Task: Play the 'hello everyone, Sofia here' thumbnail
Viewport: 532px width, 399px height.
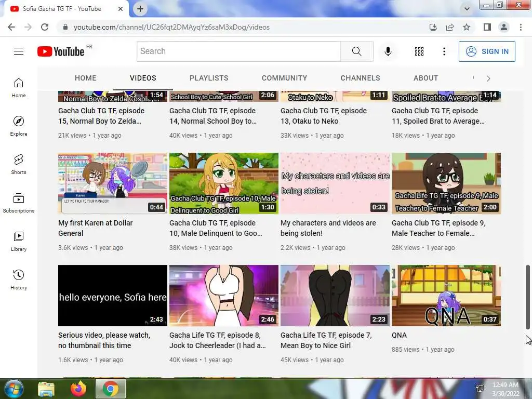Action: point(113,296)
